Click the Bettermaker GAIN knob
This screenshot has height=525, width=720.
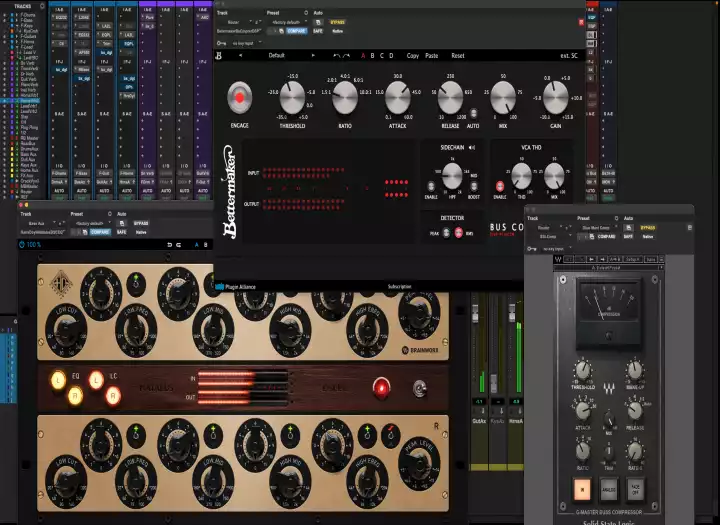(x=556, y=97)
